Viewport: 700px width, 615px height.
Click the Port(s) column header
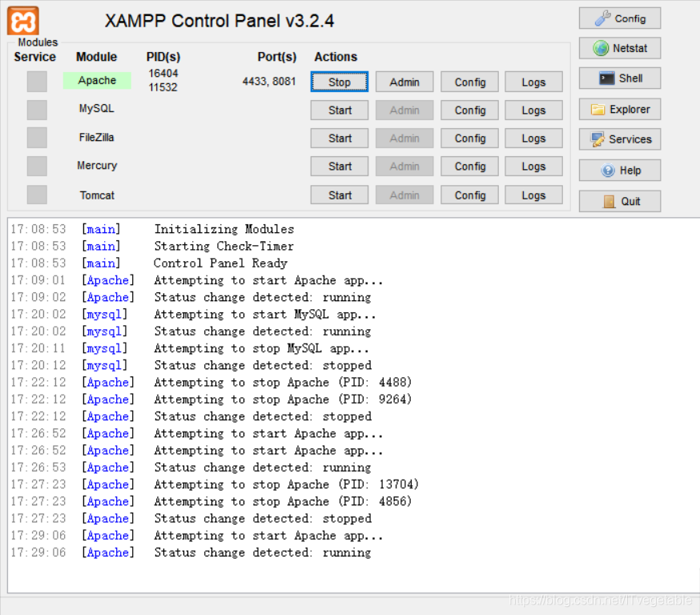point(277,57)
